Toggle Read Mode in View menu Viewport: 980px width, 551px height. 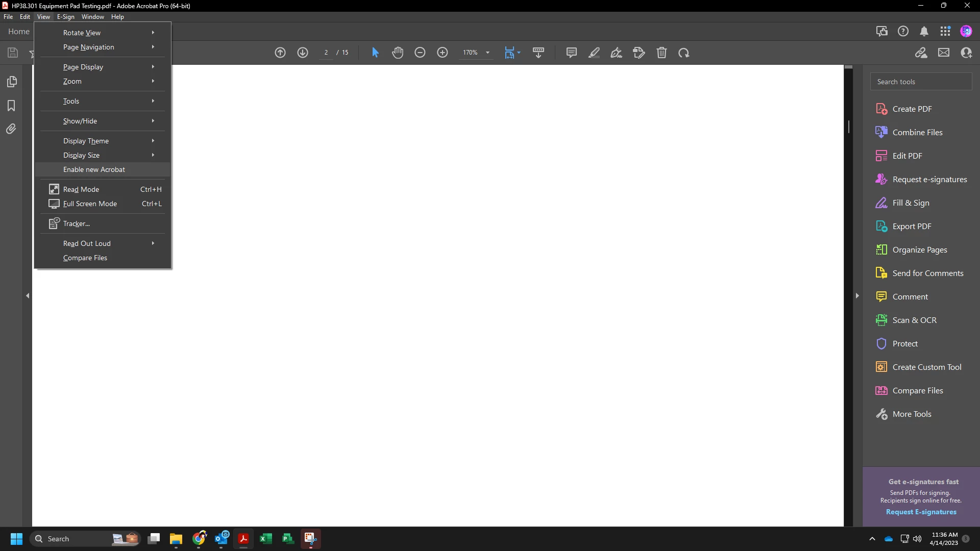81,189
